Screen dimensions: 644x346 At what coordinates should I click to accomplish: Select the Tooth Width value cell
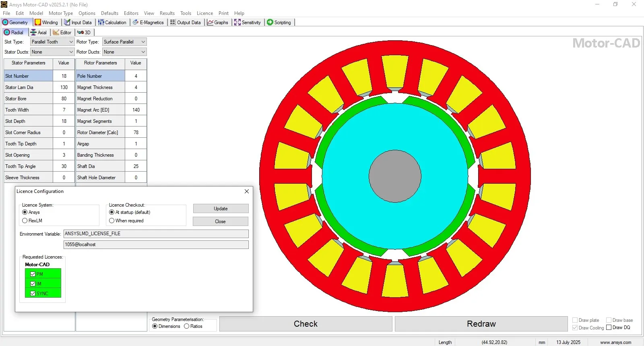[x=64, y=110]
